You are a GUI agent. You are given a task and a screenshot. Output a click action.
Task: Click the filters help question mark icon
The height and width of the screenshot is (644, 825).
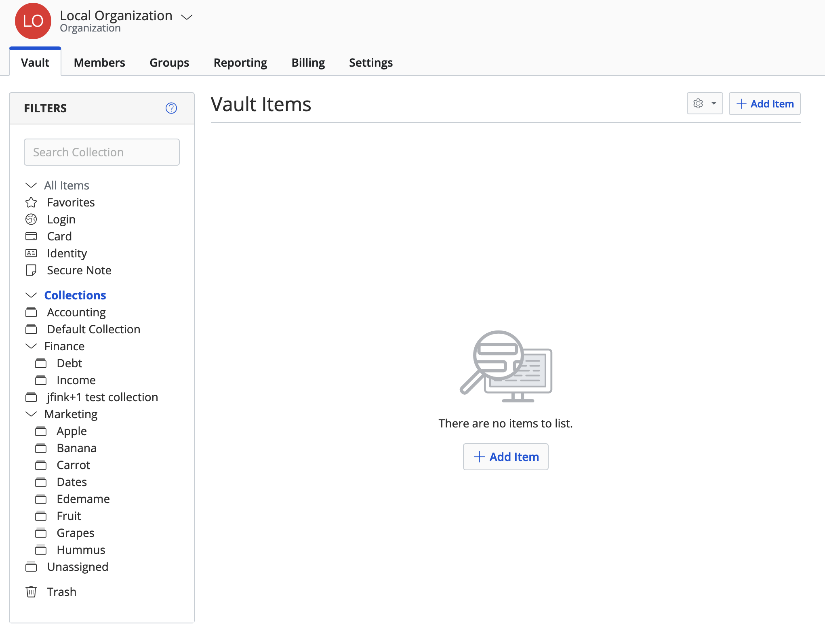tap(171, 108)
